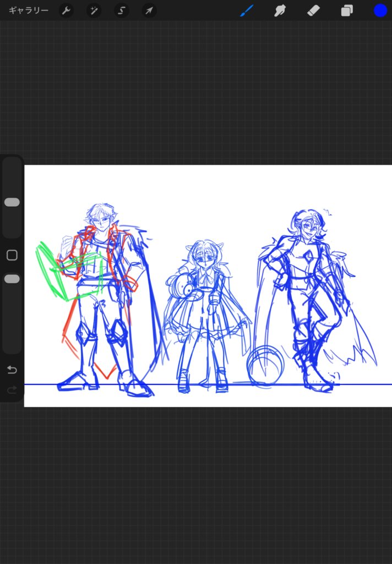
Task: Select the Eraser tool
Action: pos(313,10)
